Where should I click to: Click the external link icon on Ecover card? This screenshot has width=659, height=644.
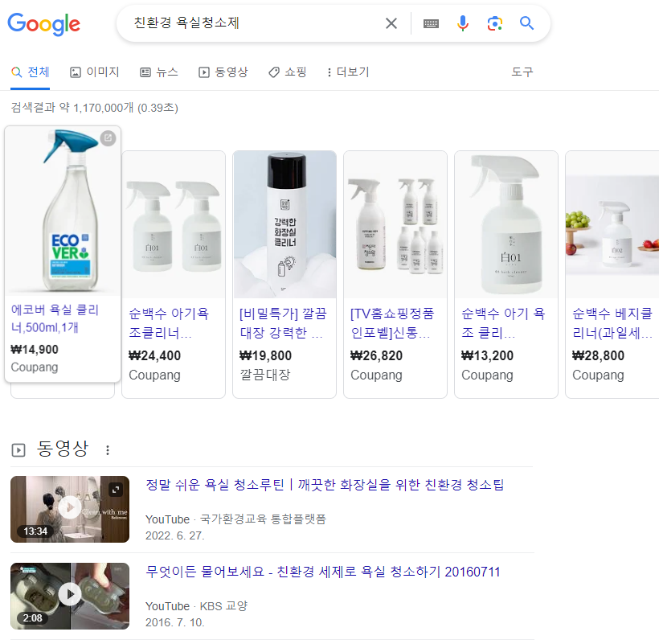pos(108,137)
